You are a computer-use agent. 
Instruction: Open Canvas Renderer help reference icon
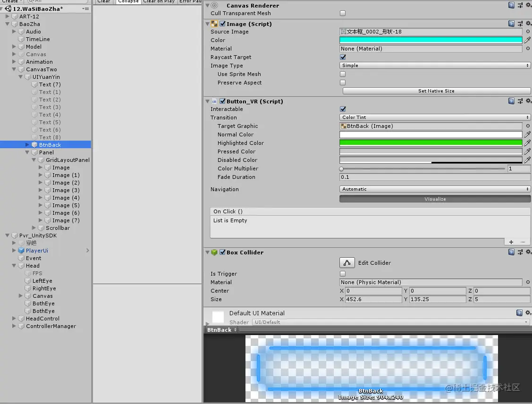click(x=511, y=5)
